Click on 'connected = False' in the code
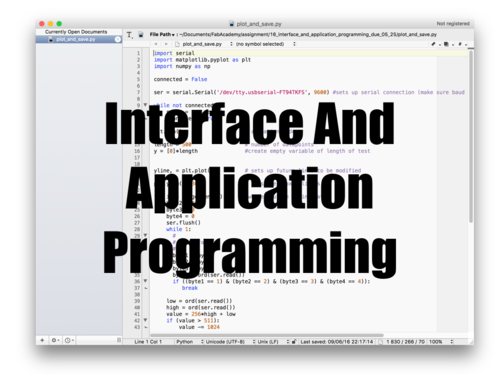This screenshot has height=375, width=500. coord(180,79)
